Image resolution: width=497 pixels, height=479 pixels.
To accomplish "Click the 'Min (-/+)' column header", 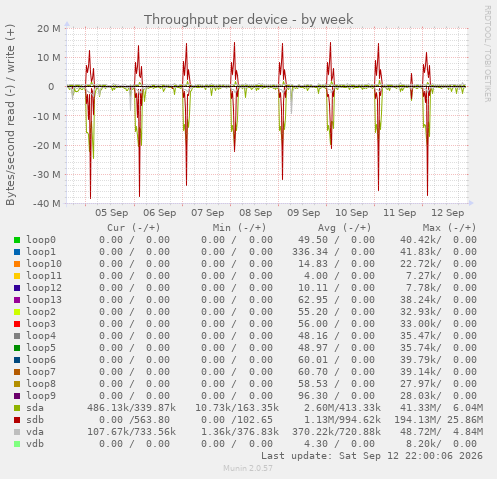I will pos(240,228).
